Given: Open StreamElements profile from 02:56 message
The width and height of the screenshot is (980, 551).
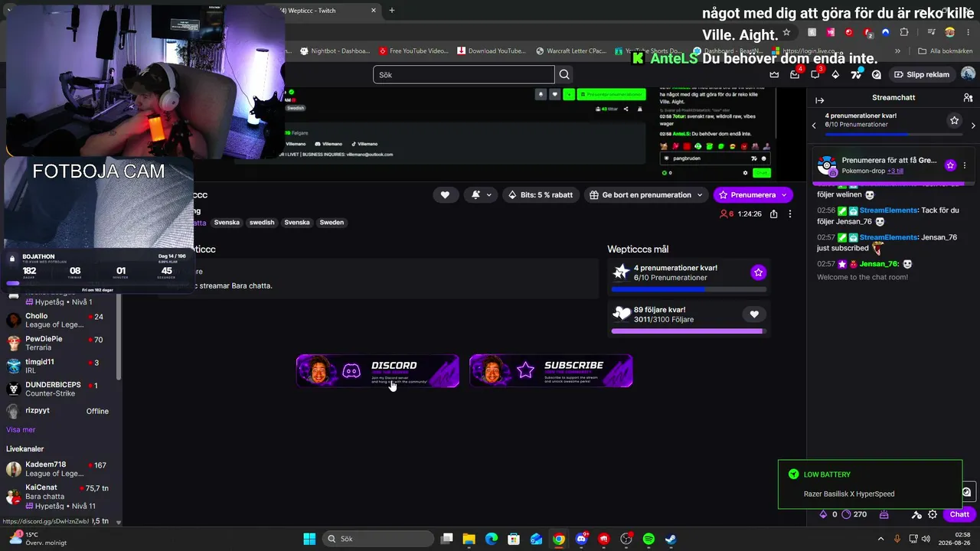Looking at the screenshot, I should (888, 210).
